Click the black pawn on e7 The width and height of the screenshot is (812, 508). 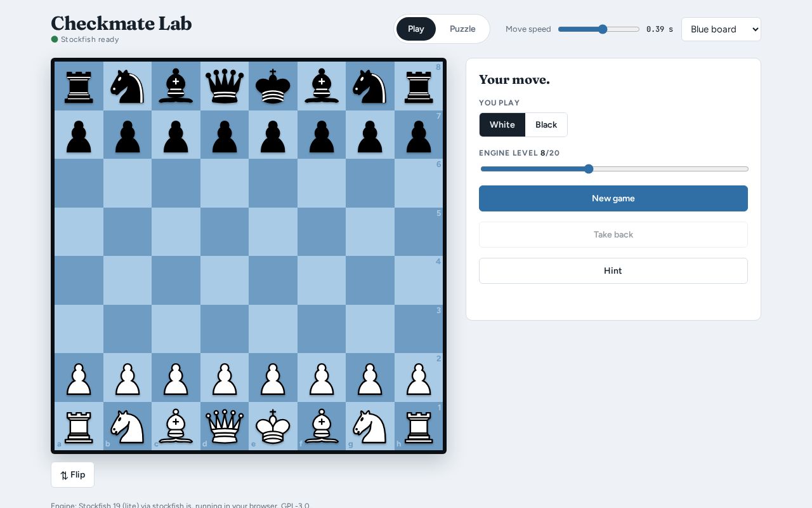point(273,135)
